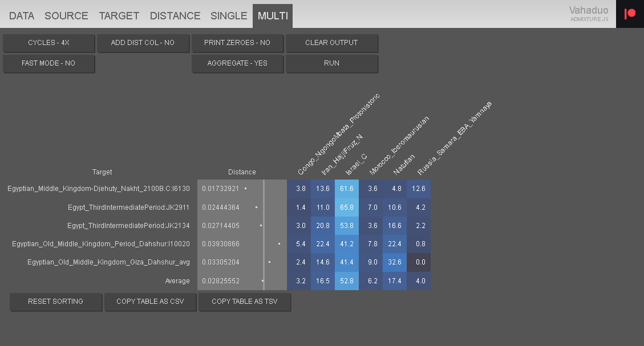Click the 53.8 Israel_C cell
Image resolution: width=644 pixels, height=346 pixels.
tap(347, 226)
